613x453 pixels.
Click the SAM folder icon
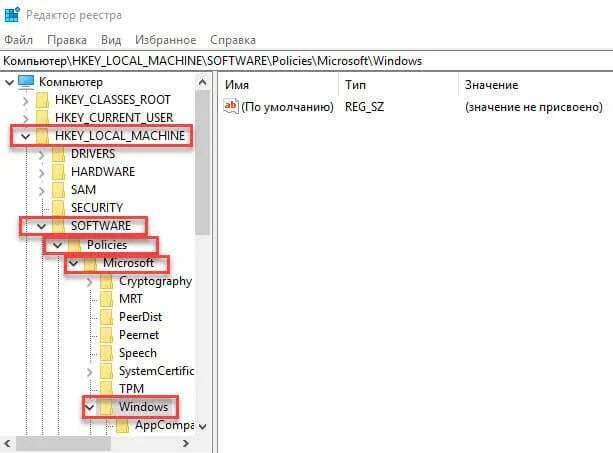(x=58, y=190)
